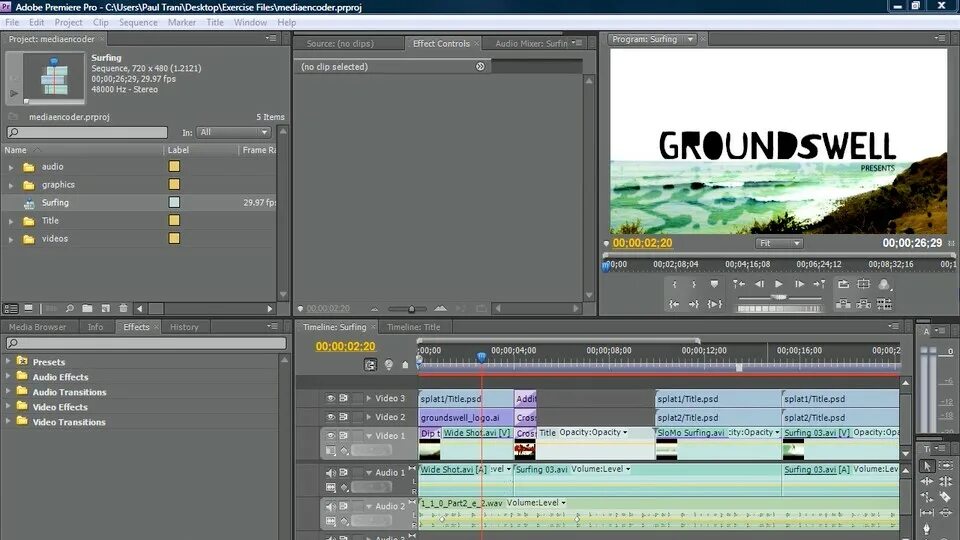Open the Audio Mixer tab
The width and height of the screenshot is (960, 540).
(x=531, y=43)
